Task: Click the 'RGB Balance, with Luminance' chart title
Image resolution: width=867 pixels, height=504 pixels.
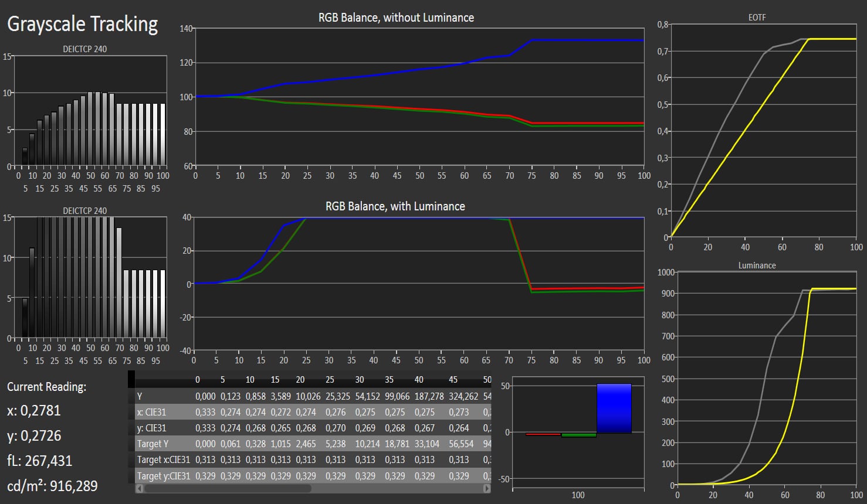Action: (x=395, y=206)
